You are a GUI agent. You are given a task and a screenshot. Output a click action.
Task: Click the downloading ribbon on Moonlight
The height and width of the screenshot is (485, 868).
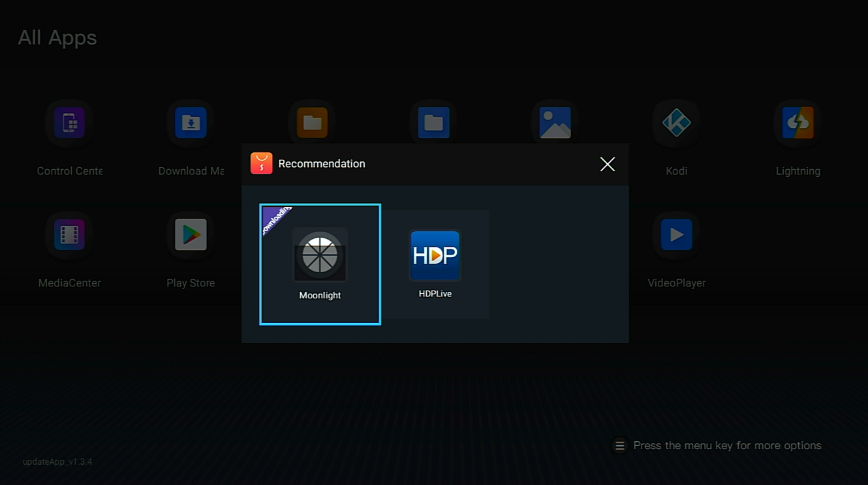[275, 219]
